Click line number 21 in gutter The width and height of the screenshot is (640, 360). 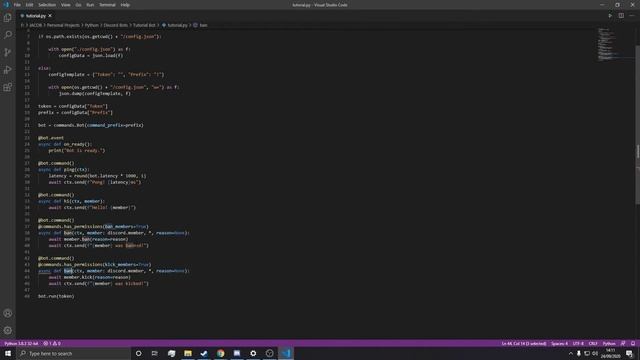(x=27, y=125)
